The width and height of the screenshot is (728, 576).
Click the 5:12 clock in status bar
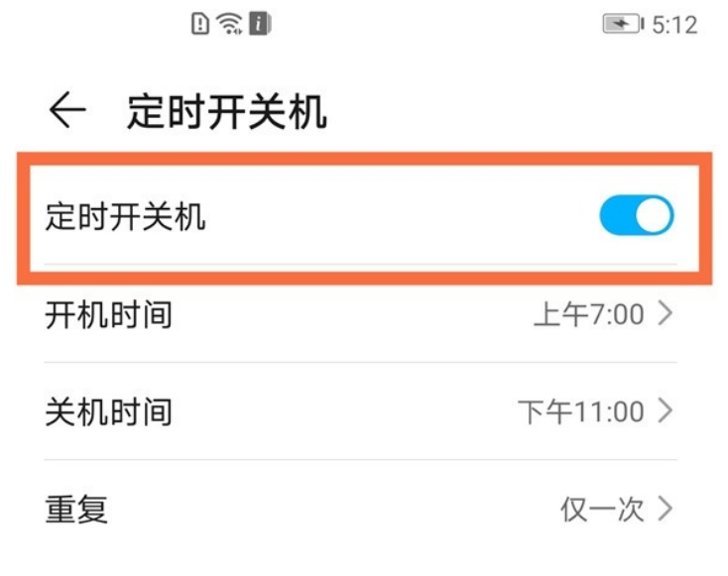tap(676, 24)
